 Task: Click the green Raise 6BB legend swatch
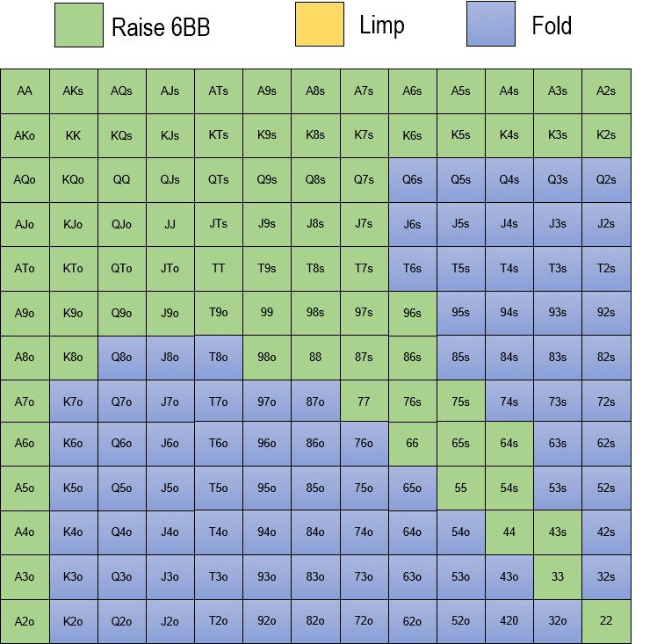pos(79,25)
